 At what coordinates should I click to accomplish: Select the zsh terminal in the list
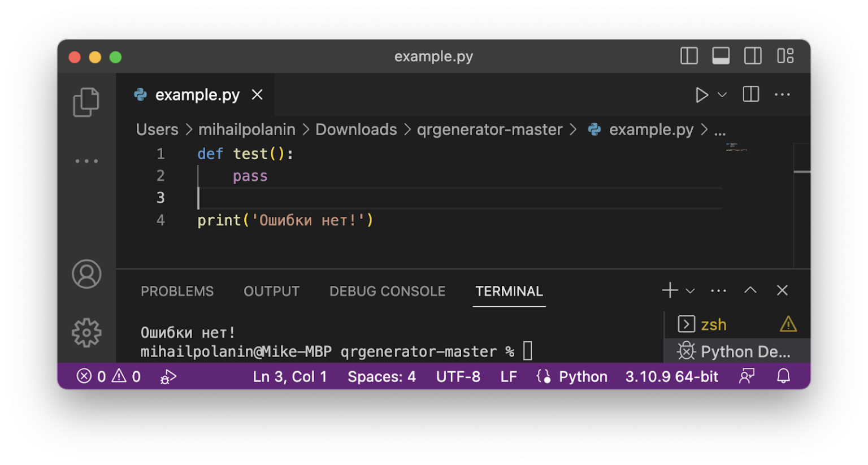pos(713,325)
